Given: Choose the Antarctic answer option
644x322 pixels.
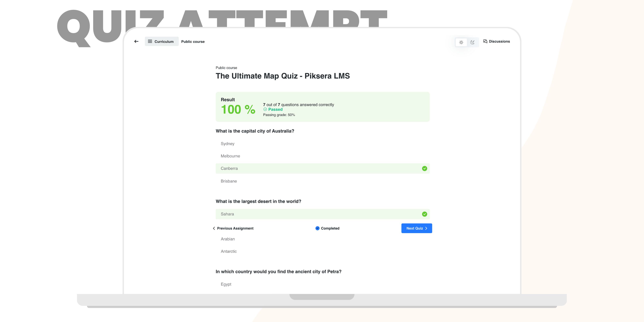Looking at the screenshot, I should (x=229, y=251).
